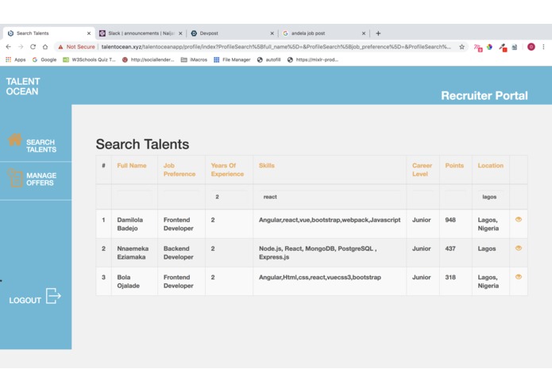The image size is (552, 392).
Task: Click the first pink extension icon
Action: 477,48
